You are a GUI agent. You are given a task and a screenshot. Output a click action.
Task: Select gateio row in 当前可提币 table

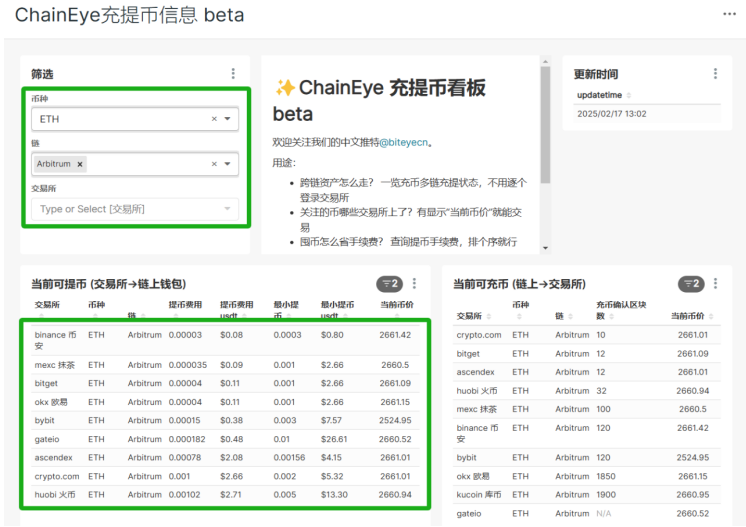click(226, 439)
